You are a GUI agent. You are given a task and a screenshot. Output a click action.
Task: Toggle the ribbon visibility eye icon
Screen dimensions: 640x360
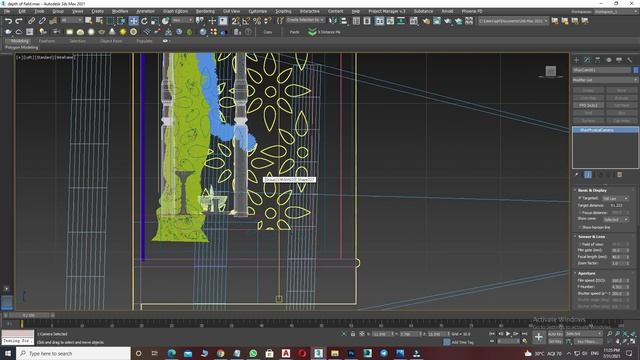(x=165, y=41)
